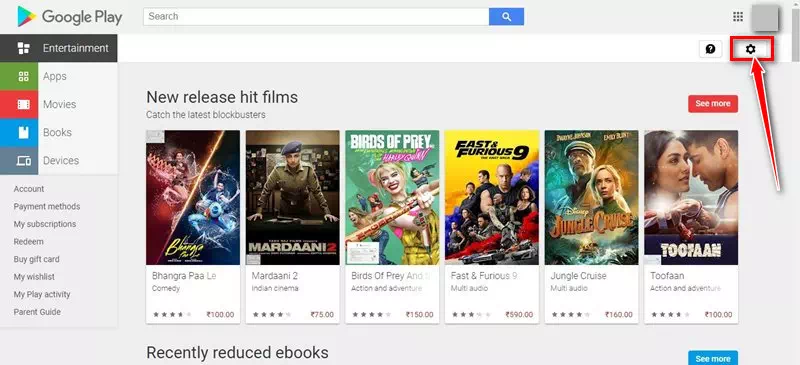Focus the Search input field

coord(316,16)
